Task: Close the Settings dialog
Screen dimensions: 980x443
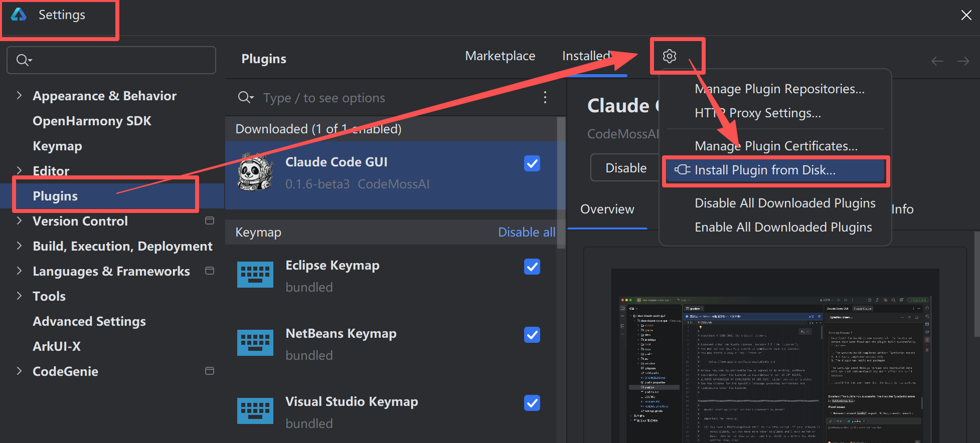Action: [966, 15]
